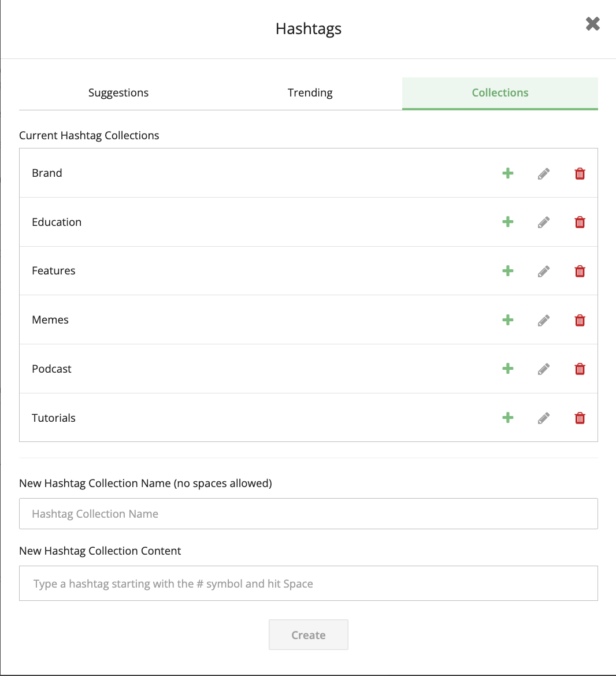Switch to the Suggestions tab
The height and width of the screenshot is (676, 616).
pos(118,92)
